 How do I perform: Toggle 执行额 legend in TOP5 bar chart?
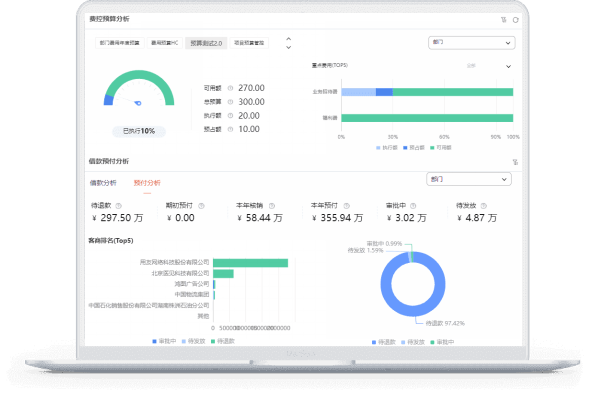387,148
